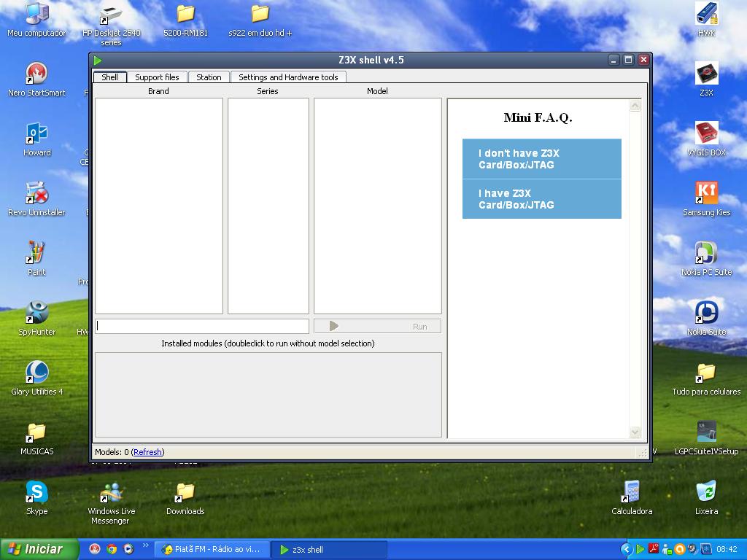Click the FAQ panel scroll up arrow
Image resolution: width=747 pixels, height=560 pixels.
[635, 106]
